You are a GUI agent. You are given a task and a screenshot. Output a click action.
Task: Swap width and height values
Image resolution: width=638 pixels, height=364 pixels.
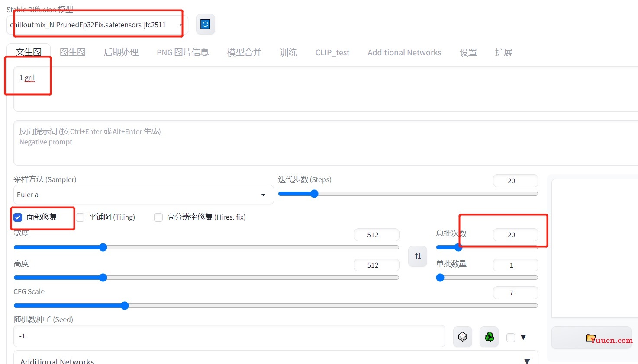pos(418,256)
